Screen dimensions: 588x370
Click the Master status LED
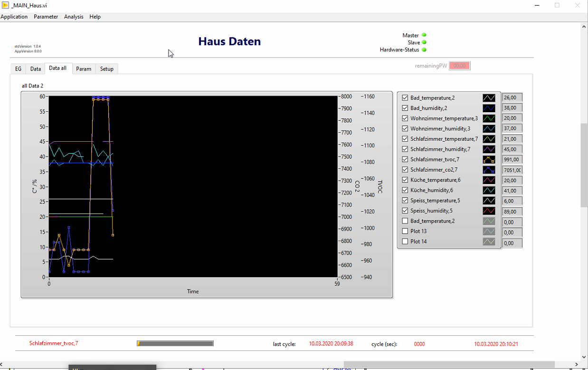tap(424, 35)
